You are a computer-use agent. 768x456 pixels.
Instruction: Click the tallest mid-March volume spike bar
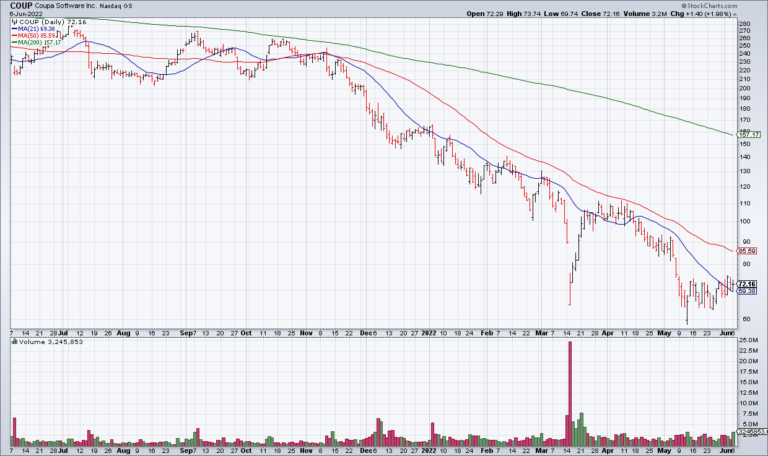(570, 394)
